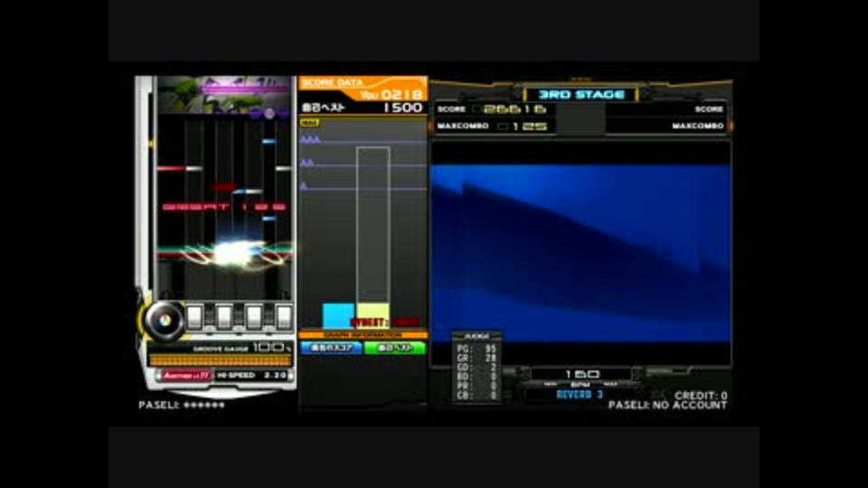Click the turntable scratch disc
The width and height of the screenshot is (868, 488).
165,320
